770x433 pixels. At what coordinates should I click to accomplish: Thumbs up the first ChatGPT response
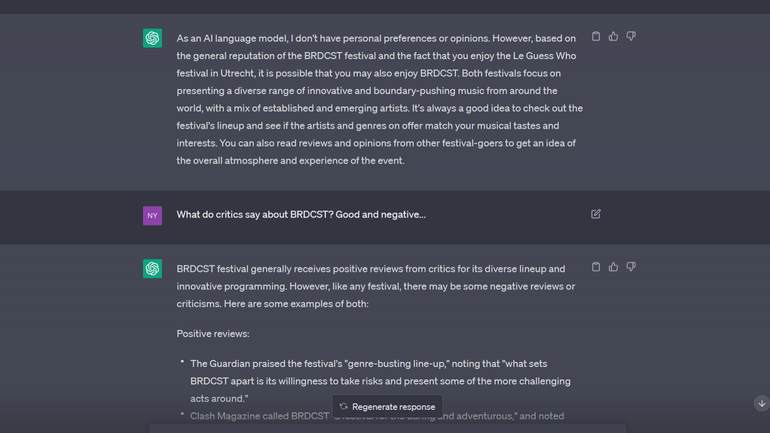point(613,36)
